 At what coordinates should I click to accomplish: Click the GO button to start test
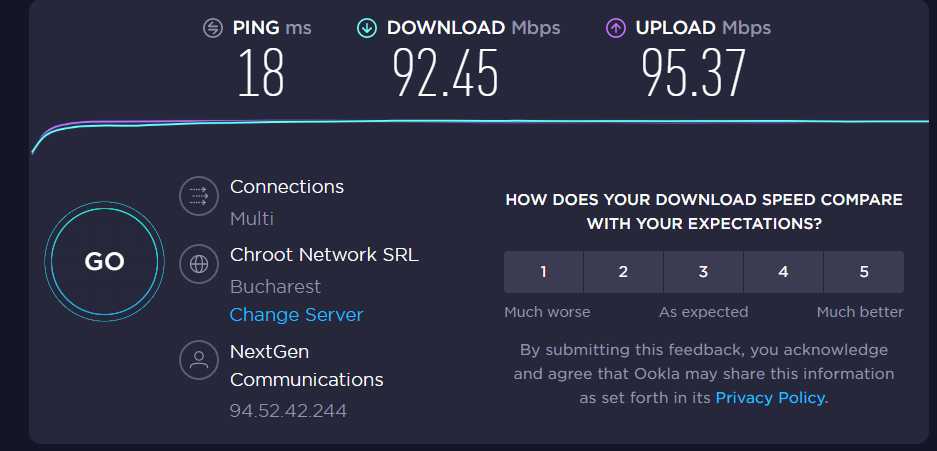coord(105,262)
